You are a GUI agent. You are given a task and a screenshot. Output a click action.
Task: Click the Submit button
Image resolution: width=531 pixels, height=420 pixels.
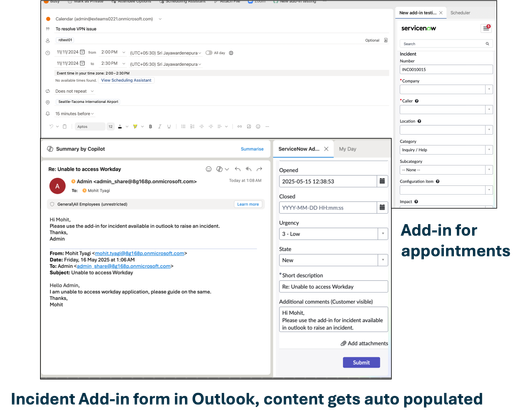[361, 362]
